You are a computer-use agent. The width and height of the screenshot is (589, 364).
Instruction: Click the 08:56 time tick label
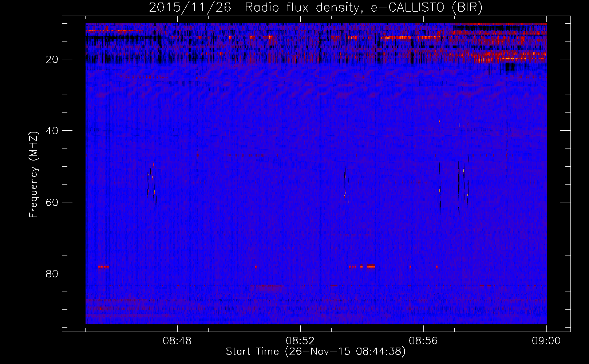point(423,341)
